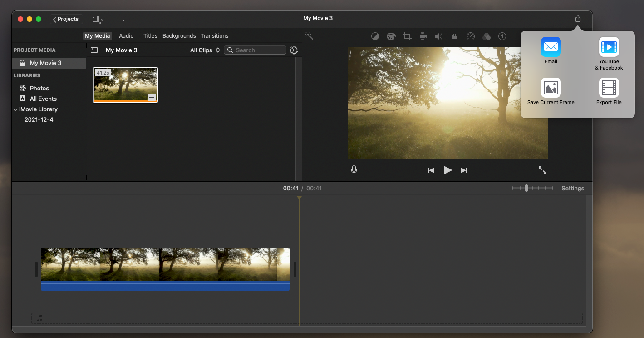Switch to Transitions tab
This screenshot has height=338, width=644.
[x=215, y=35]
